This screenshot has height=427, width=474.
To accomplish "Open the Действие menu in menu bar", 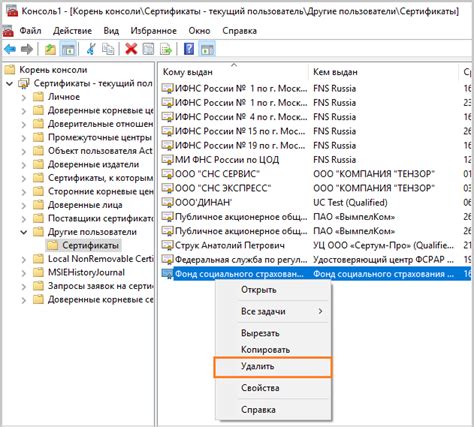I will click(x=72, y=31).
